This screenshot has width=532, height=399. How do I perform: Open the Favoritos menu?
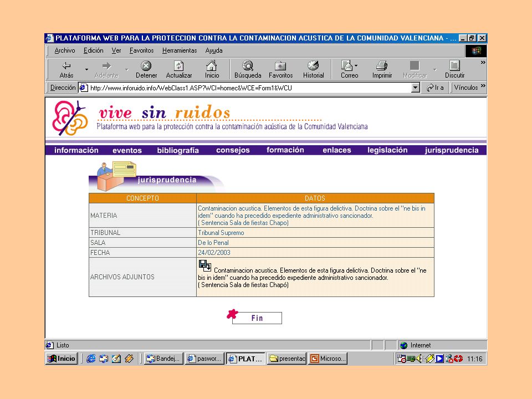141,50
